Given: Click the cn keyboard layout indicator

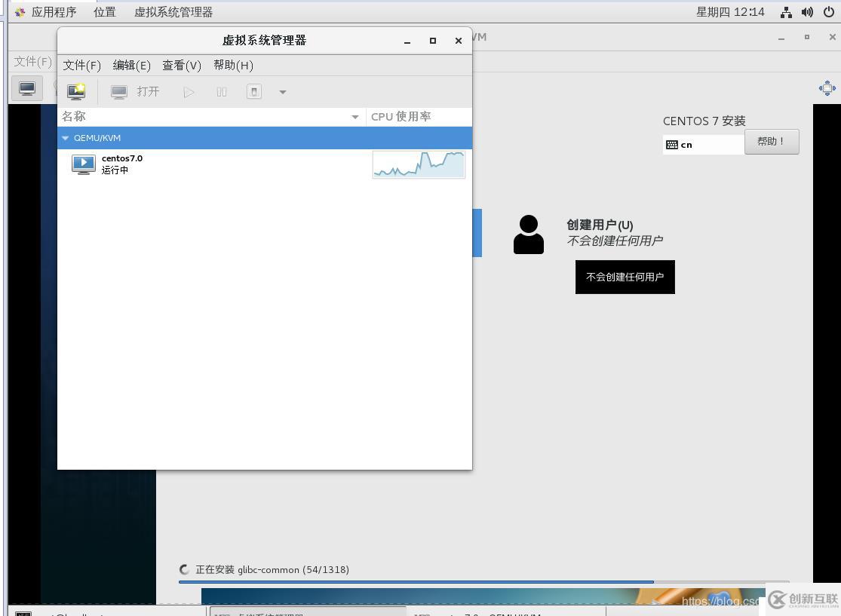Looking at the screenshot, I should (703, 145).
